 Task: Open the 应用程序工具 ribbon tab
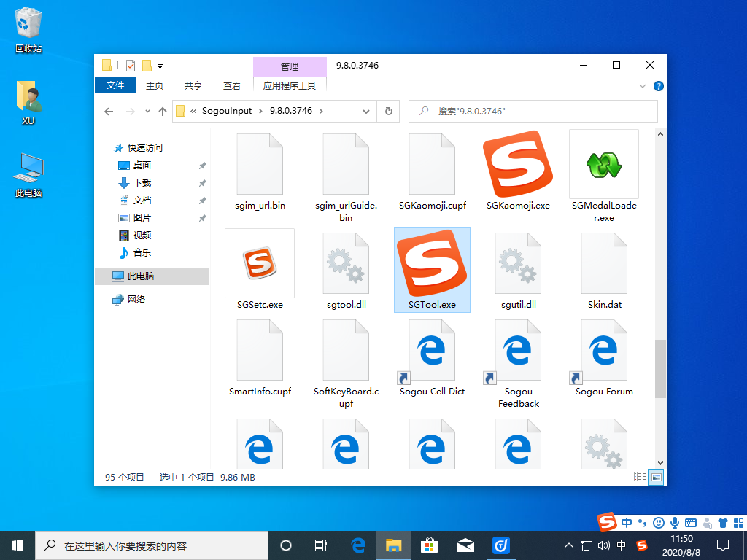point(290,85)
